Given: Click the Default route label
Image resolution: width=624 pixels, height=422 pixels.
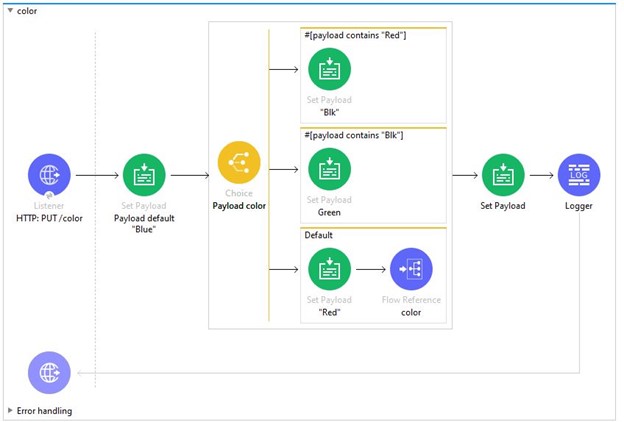Looking at the screenshot, I should pyautogui.click(x=319, y=235).
